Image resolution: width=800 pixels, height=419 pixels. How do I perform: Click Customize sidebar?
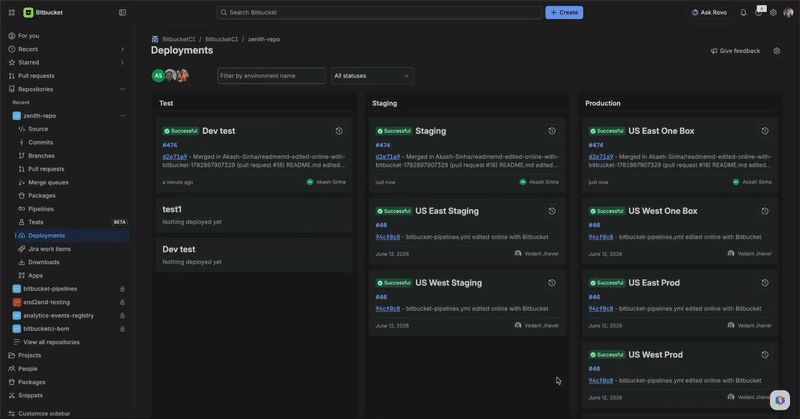[44, 413]
